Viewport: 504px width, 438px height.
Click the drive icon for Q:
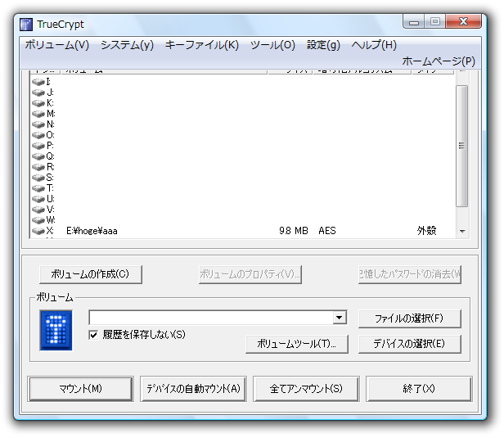(x=38, y=156)
